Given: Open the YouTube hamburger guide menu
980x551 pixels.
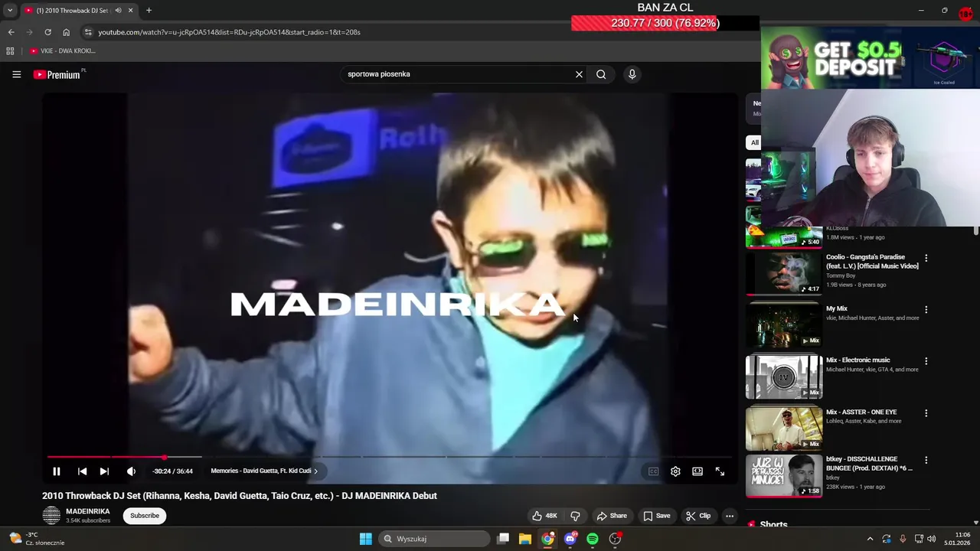Looking at the screenshot, I should [16, 74].
